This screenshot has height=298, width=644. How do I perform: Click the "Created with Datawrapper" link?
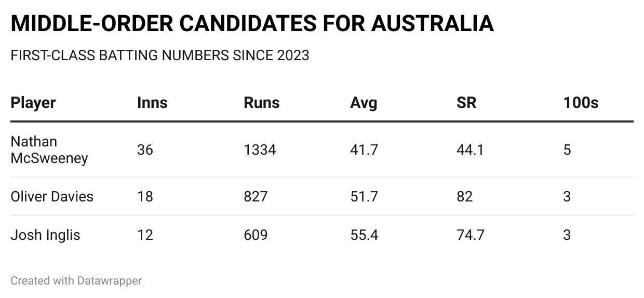point(76,281)
